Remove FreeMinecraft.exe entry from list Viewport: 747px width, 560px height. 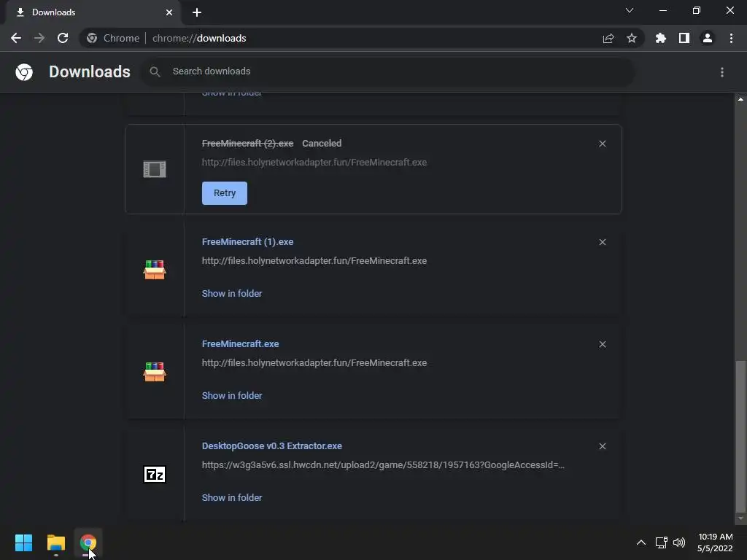click(x=603, y=344)
